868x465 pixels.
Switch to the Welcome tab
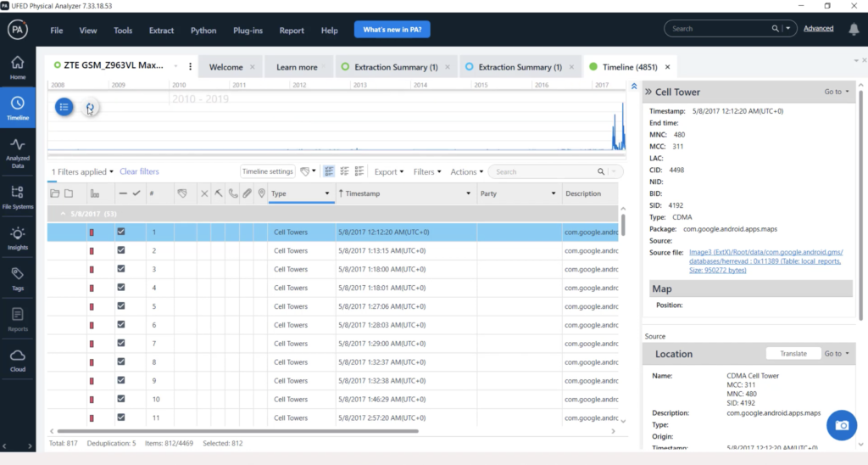coord(225,67)
